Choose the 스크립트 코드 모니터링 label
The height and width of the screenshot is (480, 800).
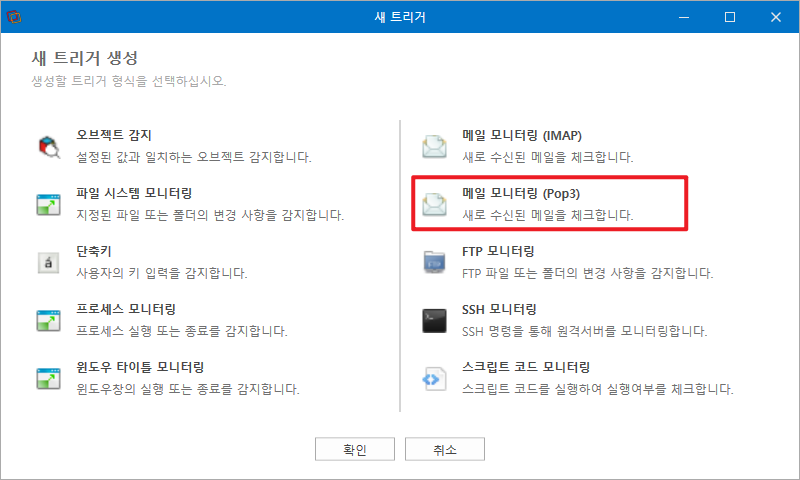526,367
